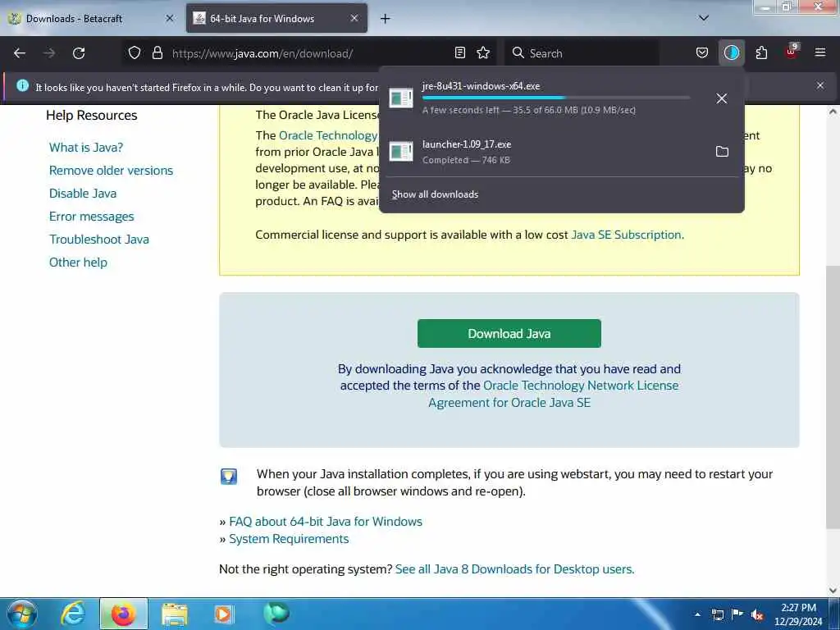Viewport: 840px width, 630px height.
Task: Open See all Java 8 Downloads link
Action: coord(514,569)
